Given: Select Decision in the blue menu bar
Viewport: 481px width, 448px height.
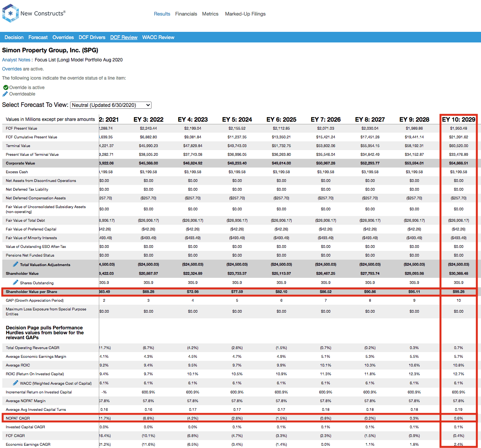Looking at the screenshot, I should (x=14, y=38).
